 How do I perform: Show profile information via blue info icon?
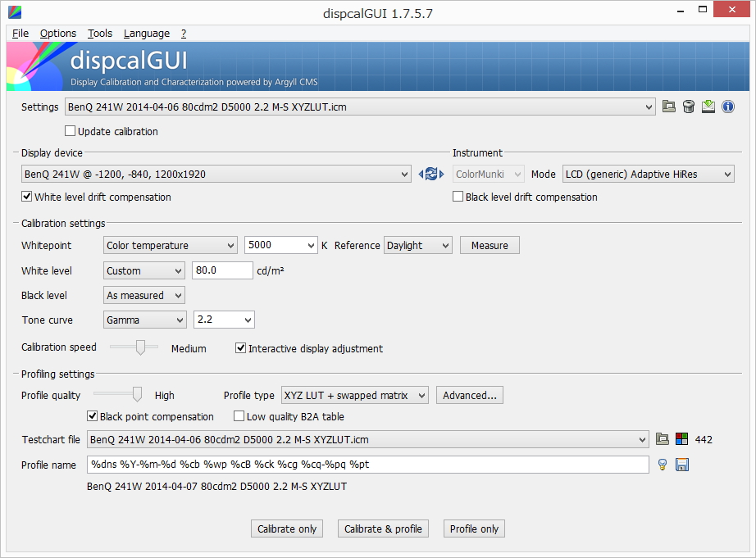point(727,107)
